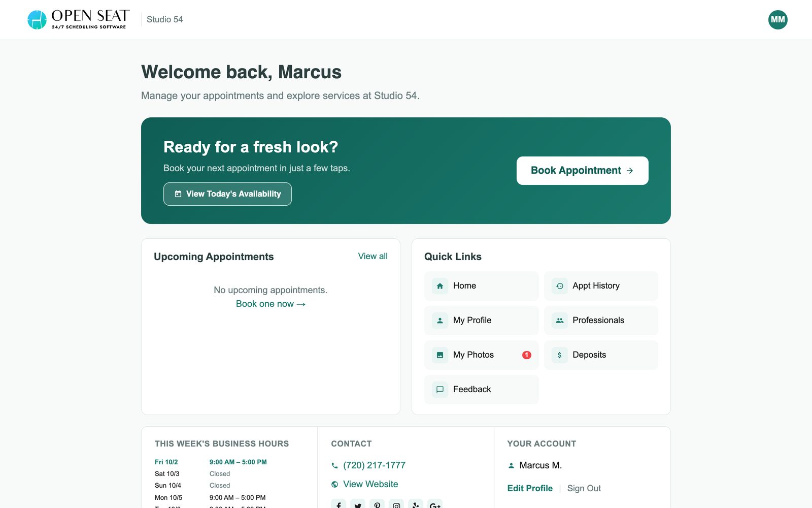The height and width of the screenshot is (508, 812).
Task: Click the red My Photos notification badge
Action: pos(527,355)
